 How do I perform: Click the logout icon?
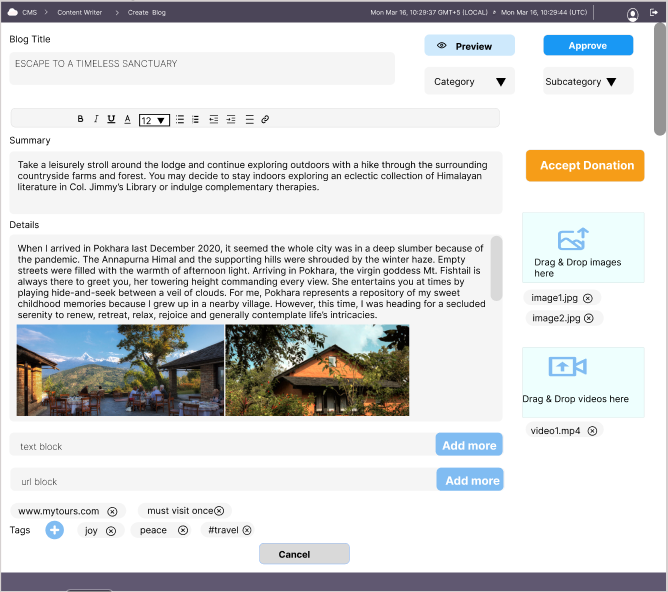tap(654, 12)
